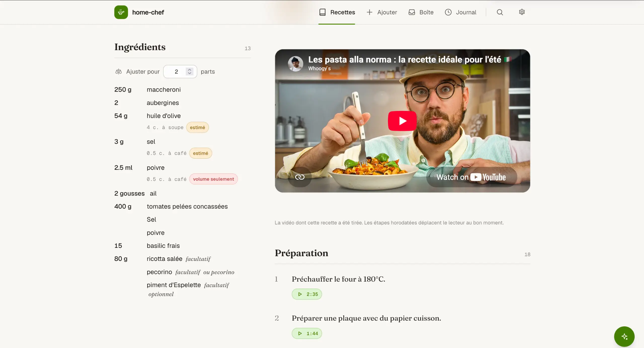Click the estimé badge under sel

point(200,153)
